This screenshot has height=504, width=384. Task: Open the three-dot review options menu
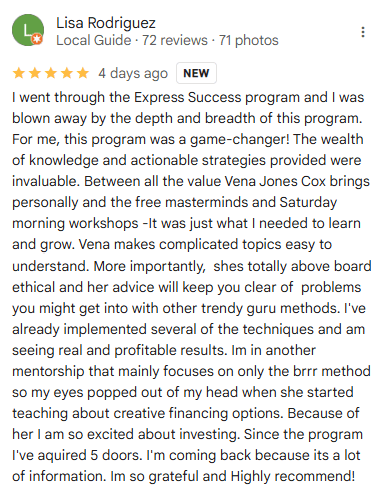coord(363,32)
